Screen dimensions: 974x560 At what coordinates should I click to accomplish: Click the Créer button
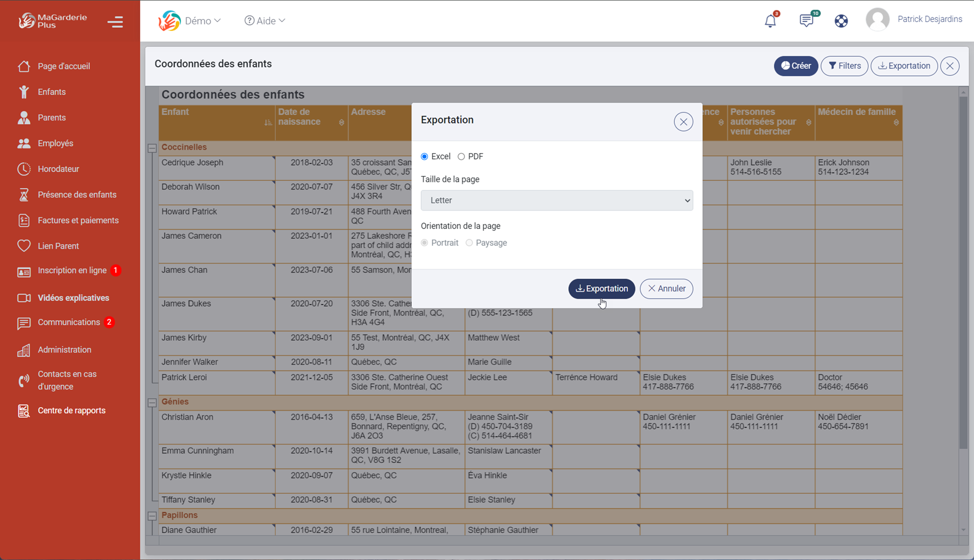795,66
